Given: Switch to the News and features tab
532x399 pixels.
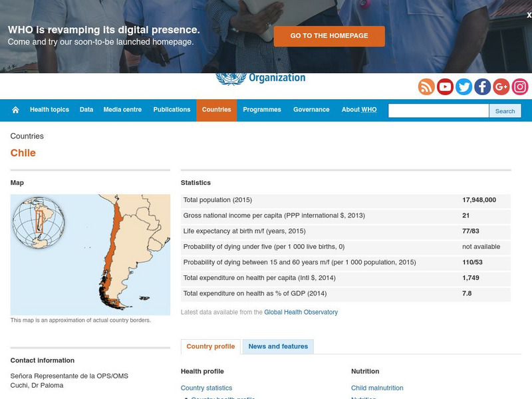Looking at the screenshot, I should point(277,346).
